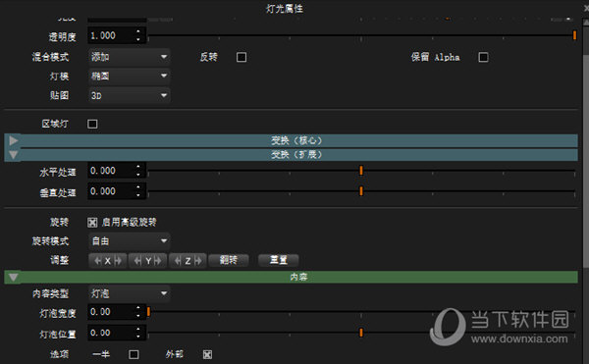Click the right arrow of the Z adjust button
Viewport: 589px width, 364px height.
[198, 260]
